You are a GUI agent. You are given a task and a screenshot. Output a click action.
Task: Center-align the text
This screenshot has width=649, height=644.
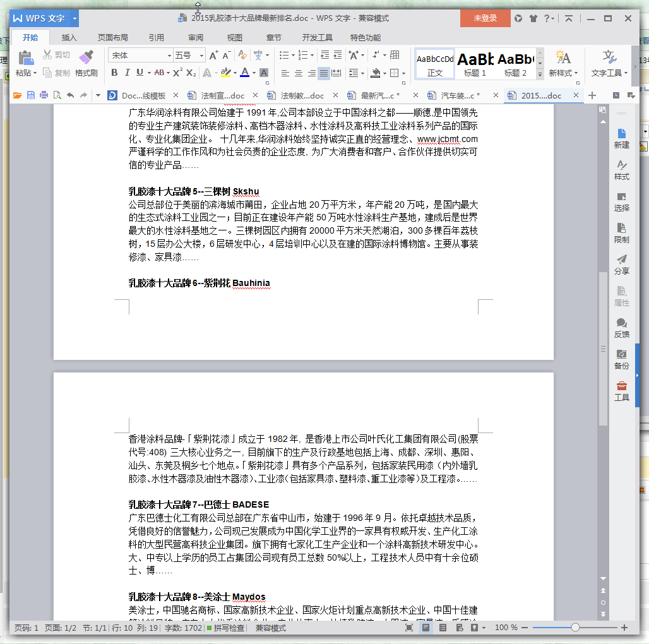pyautogui.click(x=298, y=73)
